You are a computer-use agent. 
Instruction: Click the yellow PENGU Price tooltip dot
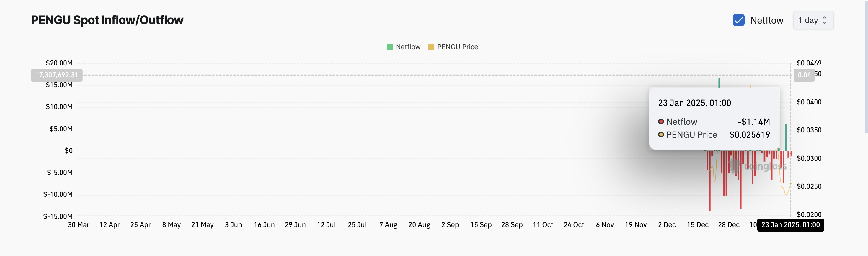[661, 134]
